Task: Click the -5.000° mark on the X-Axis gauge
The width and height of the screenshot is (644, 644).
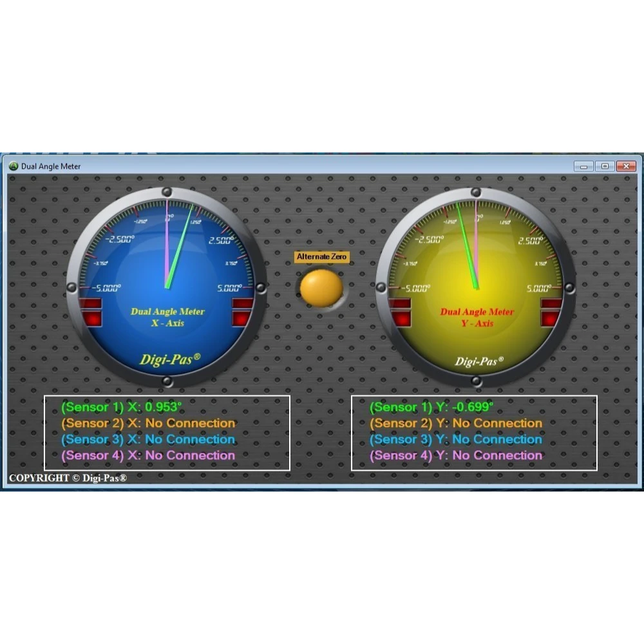Action: pos(106,288)
